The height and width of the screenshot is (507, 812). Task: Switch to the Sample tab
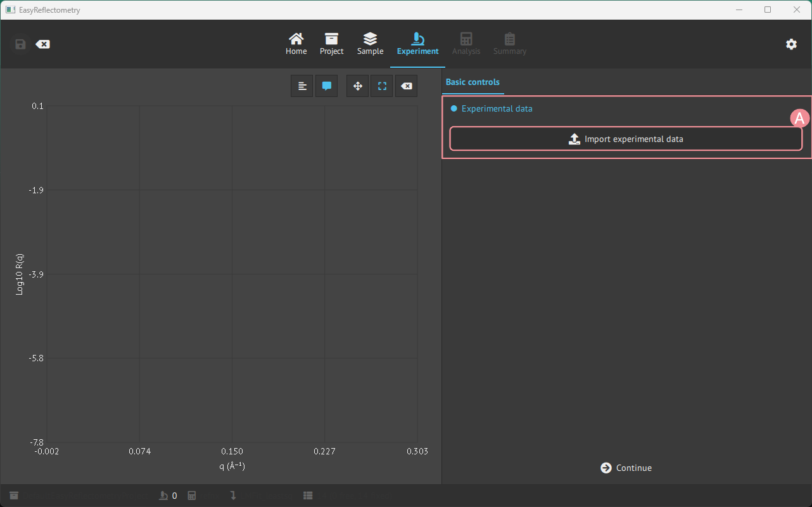(x=370, y=44)
